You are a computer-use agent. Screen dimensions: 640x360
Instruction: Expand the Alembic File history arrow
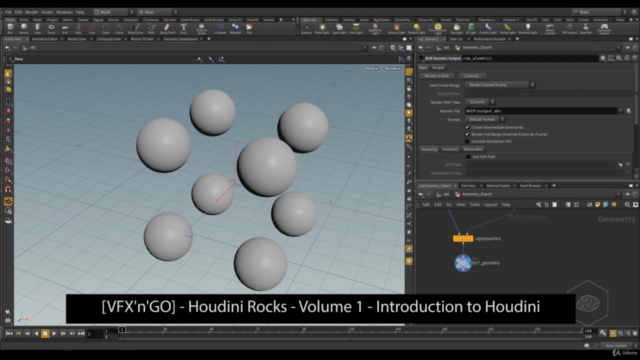621,111
